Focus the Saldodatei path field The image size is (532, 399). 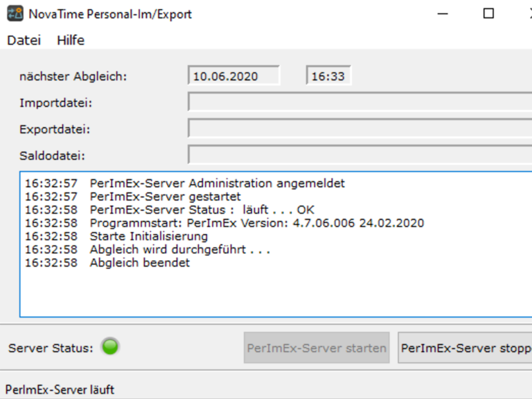click(360, 154)
